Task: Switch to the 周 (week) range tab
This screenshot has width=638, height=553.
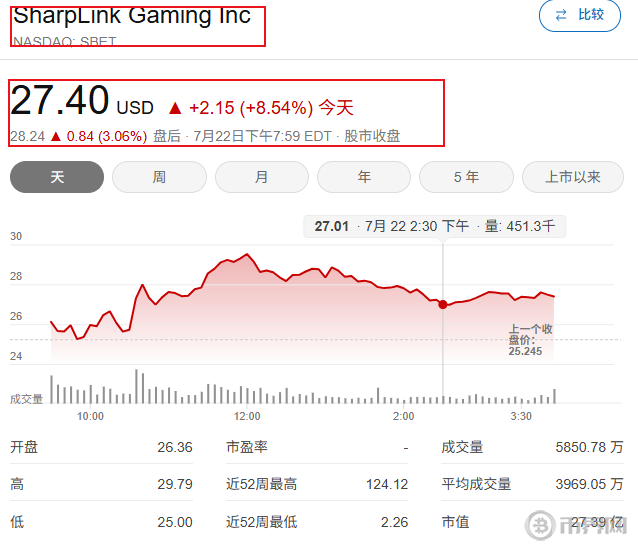Action: click(x=159, y=177)
